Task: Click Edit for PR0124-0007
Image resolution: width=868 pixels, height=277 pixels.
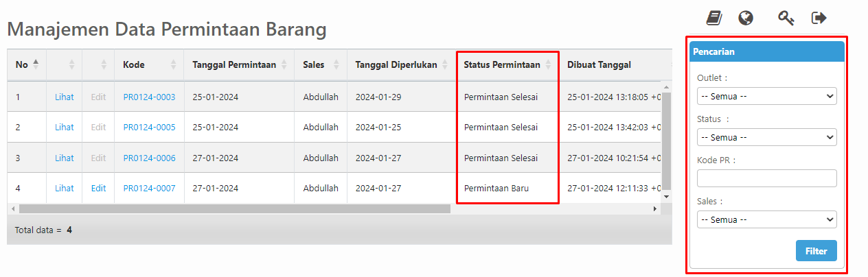Action: 98,188
